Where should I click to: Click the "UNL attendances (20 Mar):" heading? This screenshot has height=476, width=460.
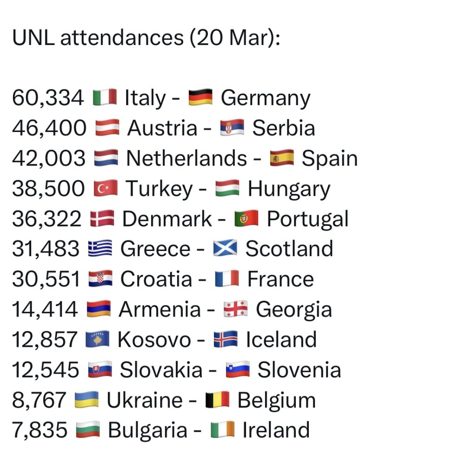[x=146, y=38]
